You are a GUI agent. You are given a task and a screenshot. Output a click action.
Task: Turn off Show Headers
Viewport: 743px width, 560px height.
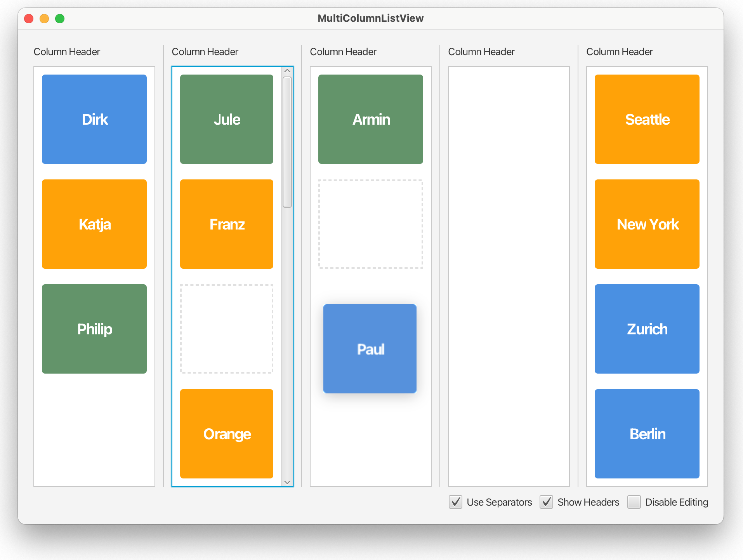[547, 502]
